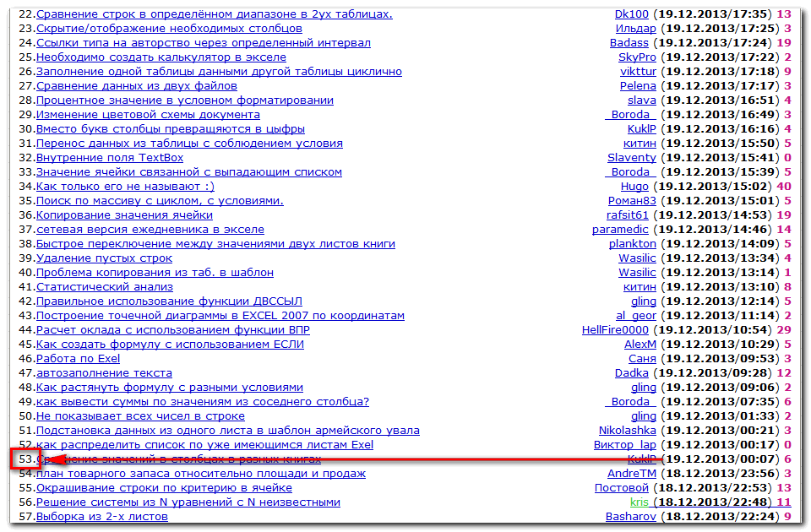Visit author vikttur's profile

pyautogui.click(x=639, y=72)
